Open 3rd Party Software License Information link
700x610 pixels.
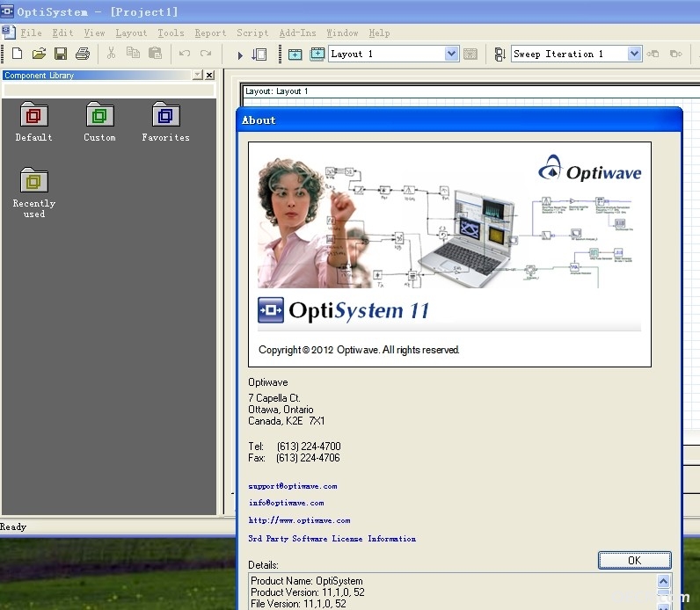click(332, 539)
